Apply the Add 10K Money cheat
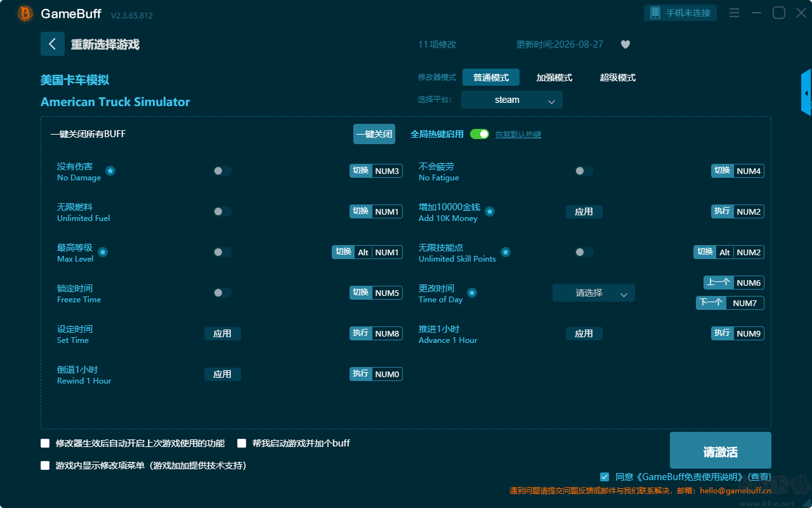The height and width of the screenshot is (508, 812). 584,211
